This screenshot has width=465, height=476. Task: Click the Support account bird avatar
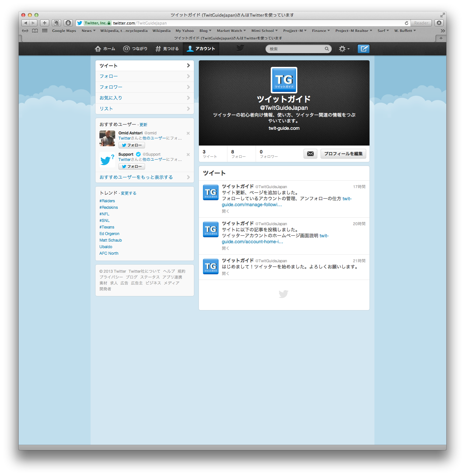pyautogui.click(x=107, y=160)
